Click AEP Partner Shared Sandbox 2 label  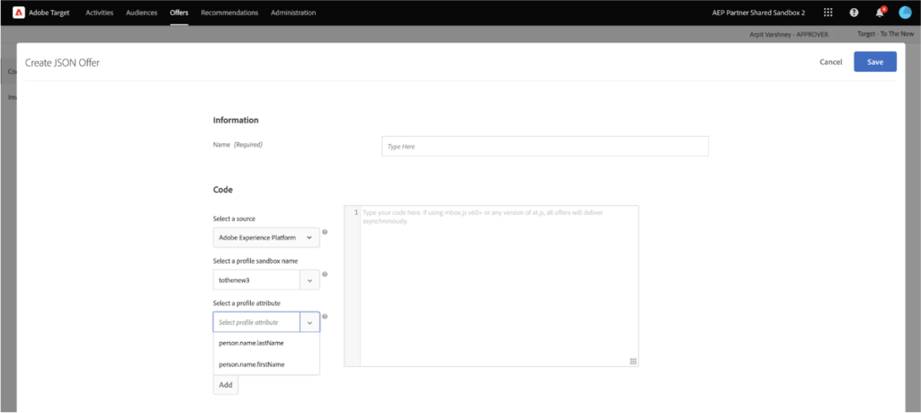click(x=758, y=12)
